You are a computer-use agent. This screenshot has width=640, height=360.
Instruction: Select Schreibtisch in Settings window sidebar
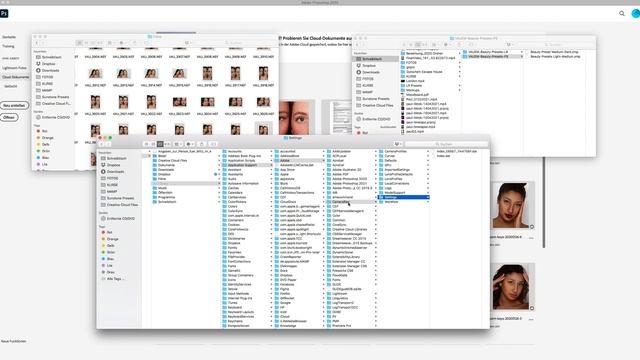[x=116, y=158]
